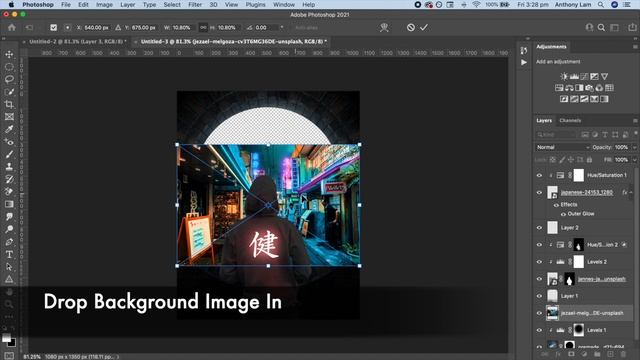This screenshot has height=360, width=640.
Task: Open the Adjustments panel flyout menu
Action: click(x=635, y=47)
